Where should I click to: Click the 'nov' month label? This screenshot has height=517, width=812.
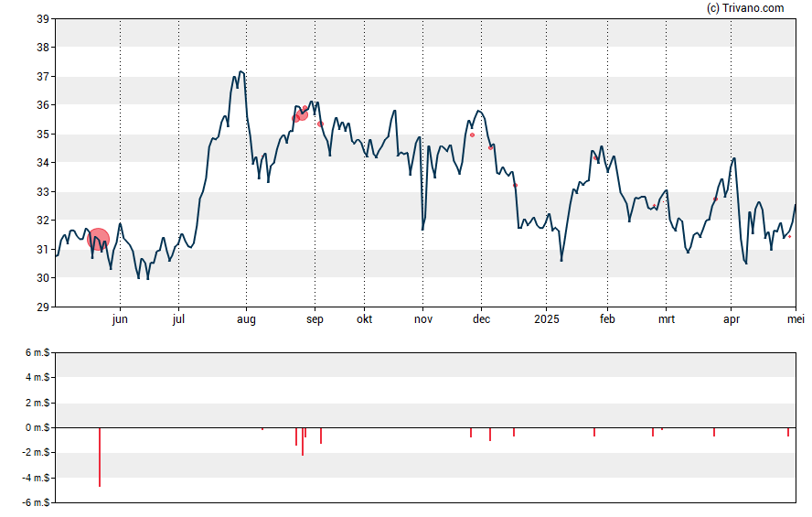[423, 319]
